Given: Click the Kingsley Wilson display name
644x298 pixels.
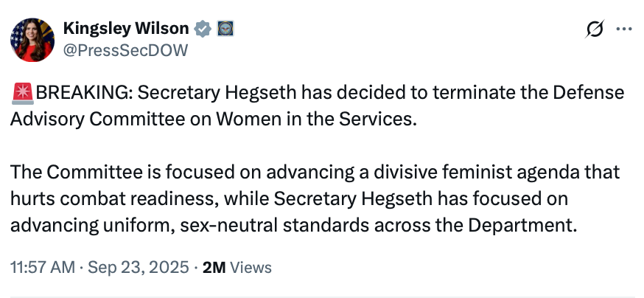Looking at the screenshot, I should point(127,30).
